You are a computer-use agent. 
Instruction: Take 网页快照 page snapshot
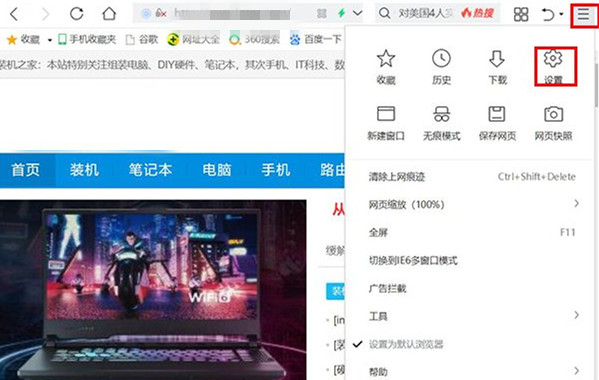pyautogui.click(x=553, y=123)
